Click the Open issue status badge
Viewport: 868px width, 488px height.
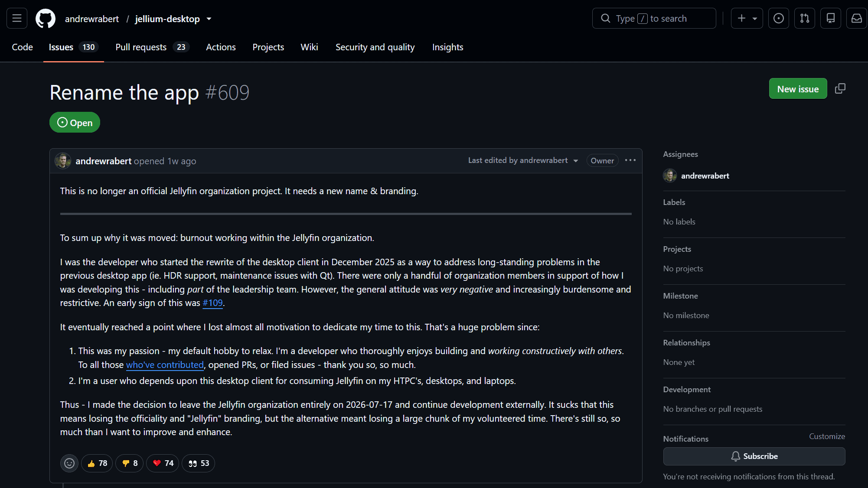coord(75,123)
